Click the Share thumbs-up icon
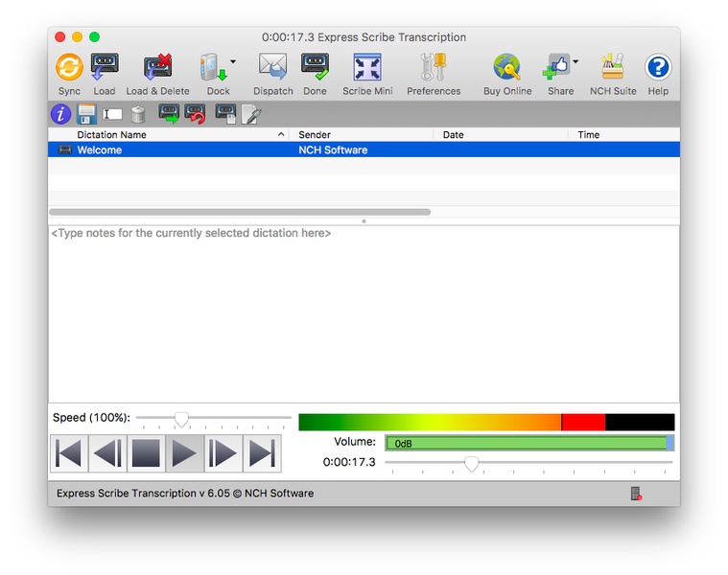The width and height of the screenshot is (728, 575). 556,67
